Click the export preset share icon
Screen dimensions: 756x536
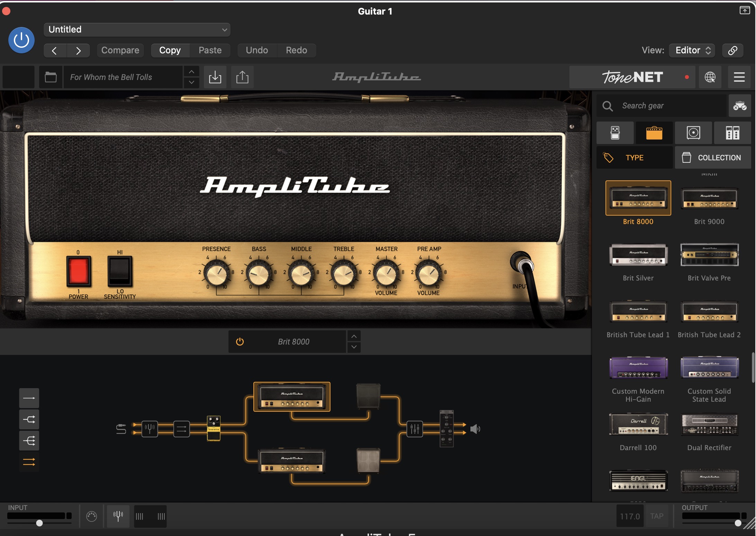pyautogui.click(x=242, y=77)
